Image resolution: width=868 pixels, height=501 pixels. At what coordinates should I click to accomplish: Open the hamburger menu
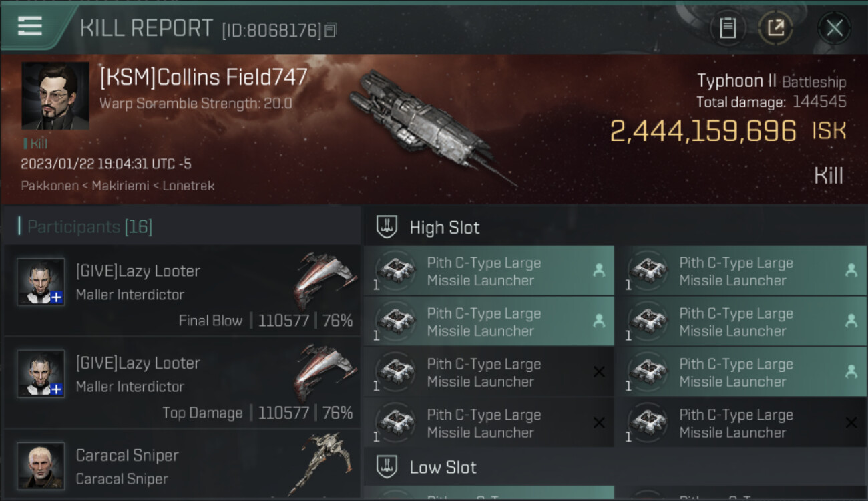30,27
